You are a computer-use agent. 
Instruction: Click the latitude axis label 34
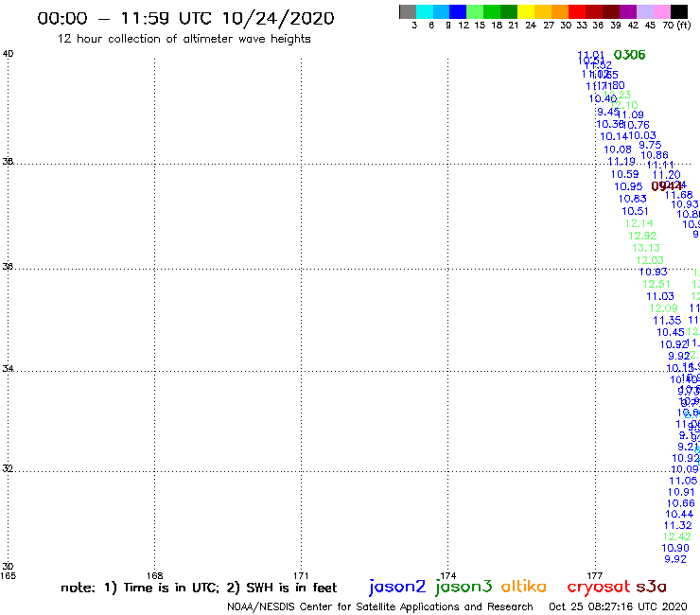click(8, 368)
